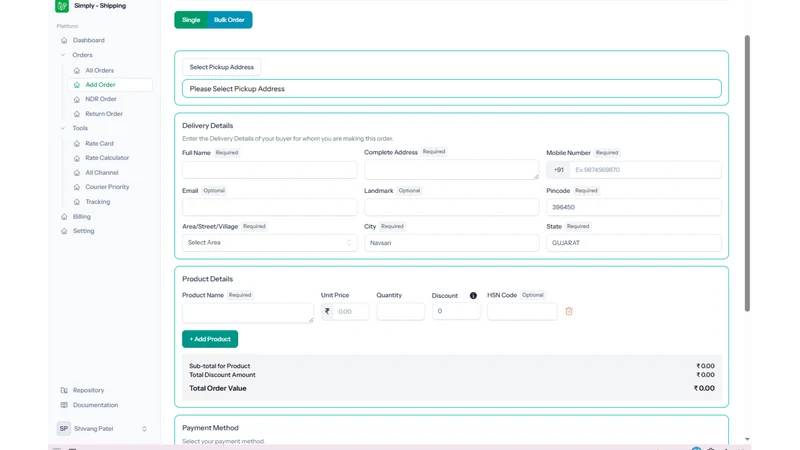Collapse the Tools section chevron
This screenshot has height=450, width=800.
click(63, 128)
